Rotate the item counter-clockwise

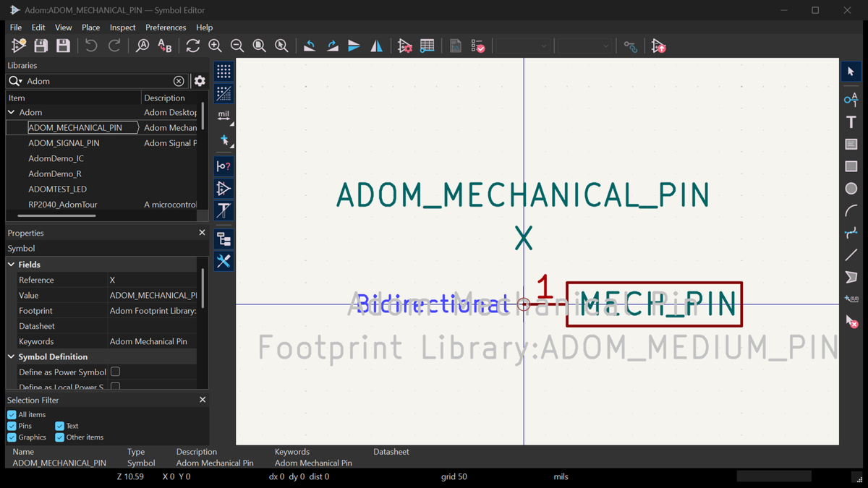310,46
